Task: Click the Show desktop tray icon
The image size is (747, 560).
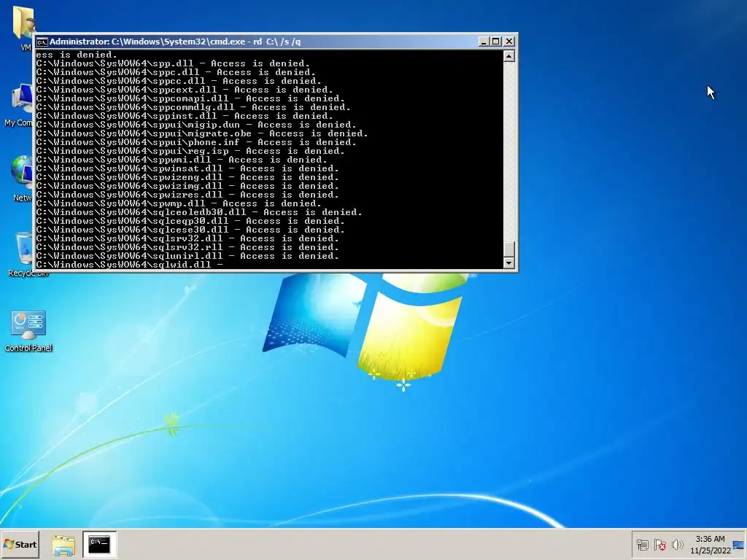Action: point(738,545)
